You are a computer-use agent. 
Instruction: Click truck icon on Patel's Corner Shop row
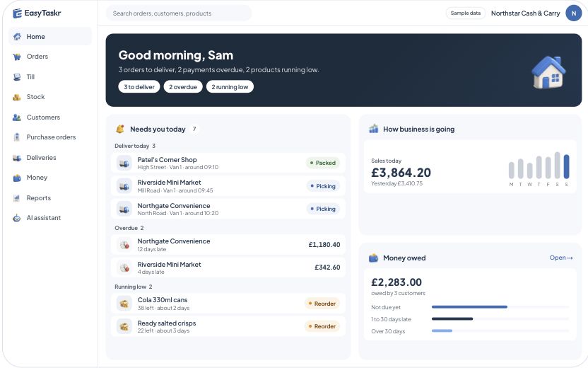click(x=124, y=163)
